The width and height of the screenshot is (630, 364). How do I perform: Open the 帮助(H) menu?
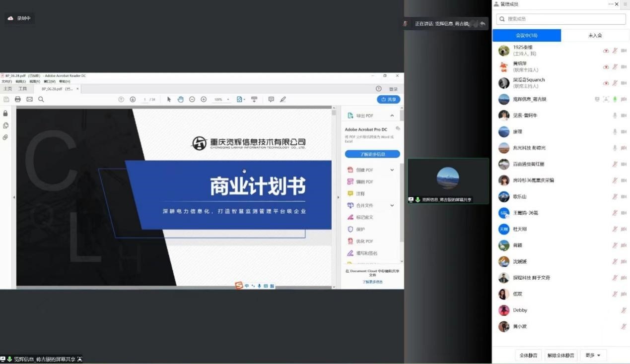(65, 81)
